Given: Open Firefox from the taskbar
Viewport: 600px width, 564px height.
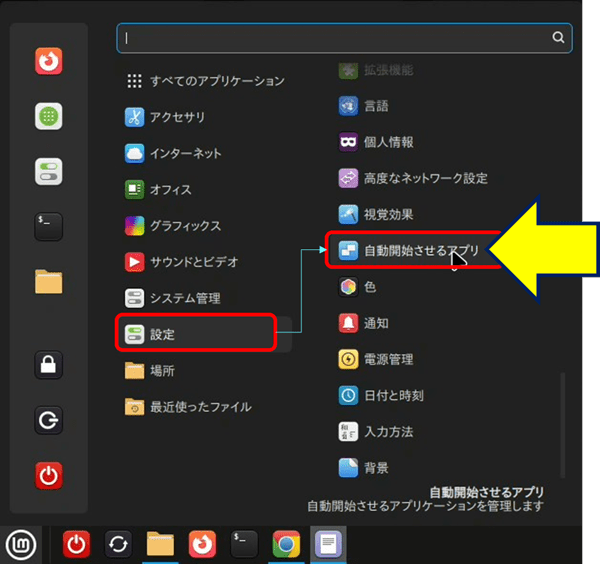Looking at the screenshot, I should point(202,544).
